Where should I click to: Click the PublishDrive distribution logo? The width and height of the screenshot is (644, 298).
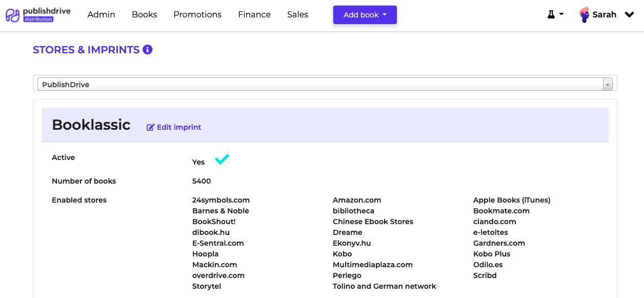pos(38,15)
